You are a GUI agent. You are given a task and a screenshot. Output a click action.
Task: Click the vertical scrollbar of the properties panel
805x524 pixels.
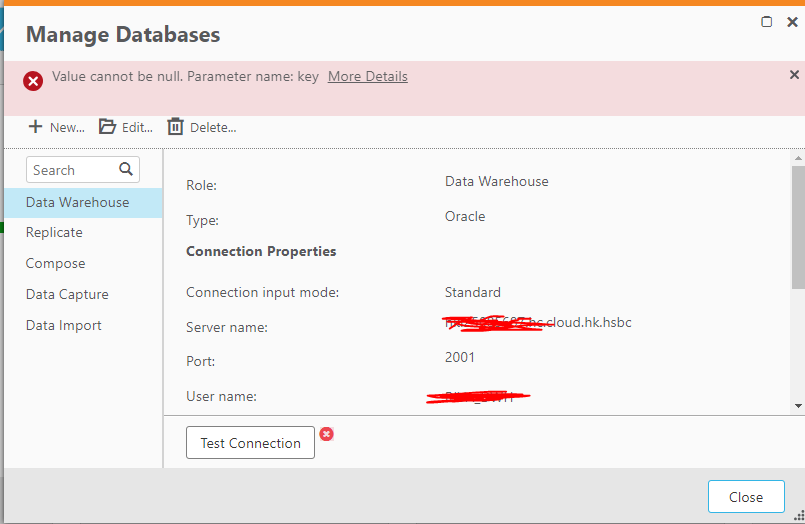[797, 230]
